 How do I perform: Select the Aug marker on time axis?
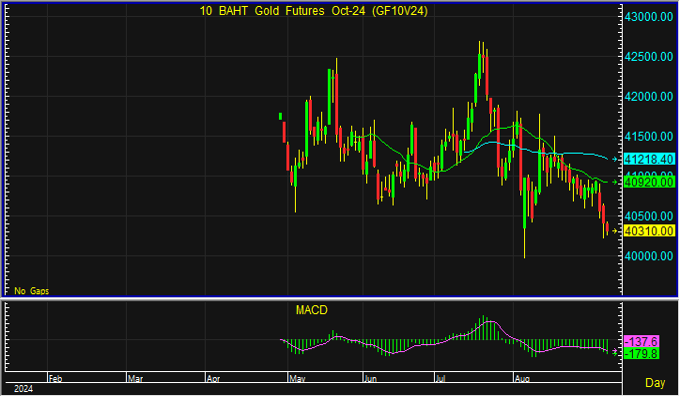[x=522, y=379]
